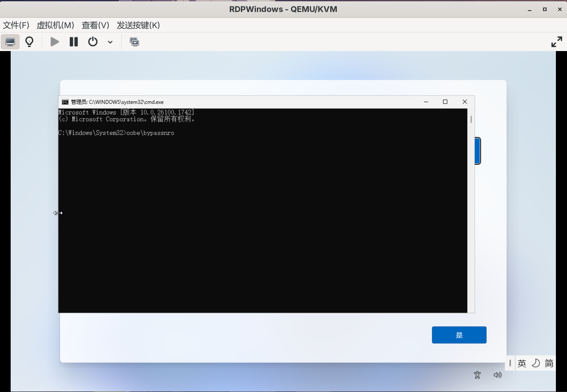The width and height of the screenshot is (567, 392).
Task: Expand the 查看(V) menu
Action: [x=95, y=25]
